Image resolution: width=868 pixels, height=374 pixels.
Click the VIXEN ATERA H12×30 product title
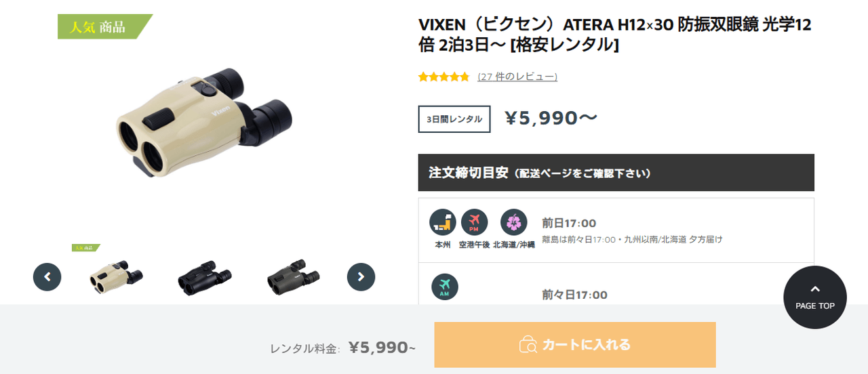tap(615, 35)
